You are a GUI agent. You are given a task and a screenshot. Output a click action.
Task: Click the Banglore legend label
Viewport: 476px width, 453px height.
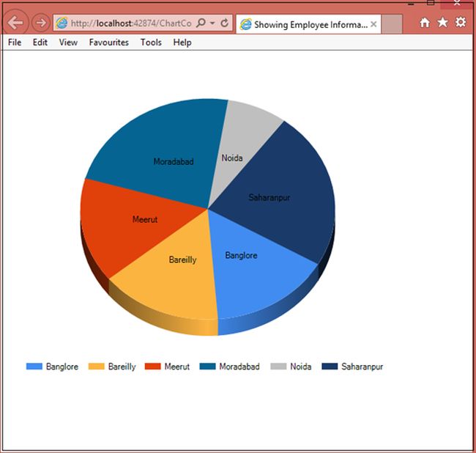click(62, 367)
